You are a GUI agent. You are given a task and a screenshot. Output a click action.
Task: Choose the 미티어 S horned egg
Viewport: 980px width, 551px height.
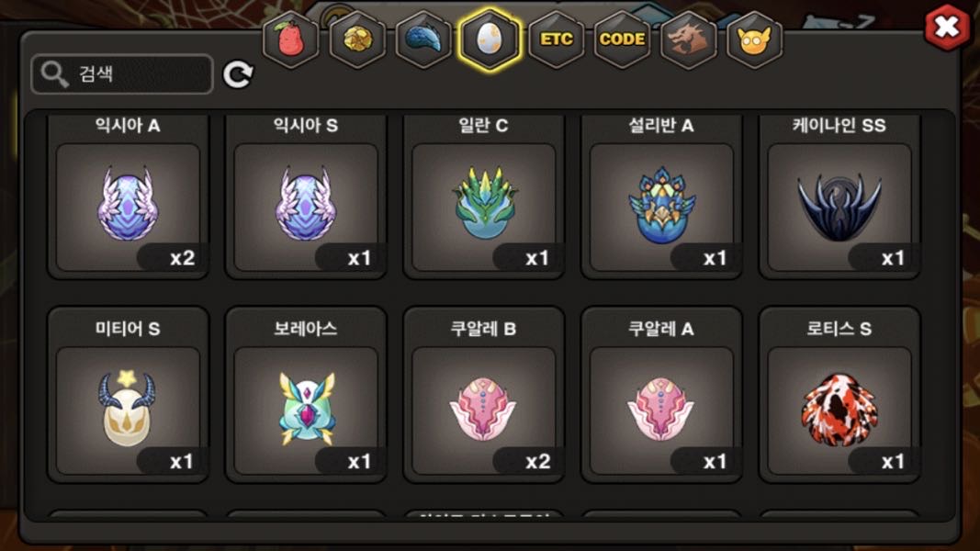pos(128,395)
